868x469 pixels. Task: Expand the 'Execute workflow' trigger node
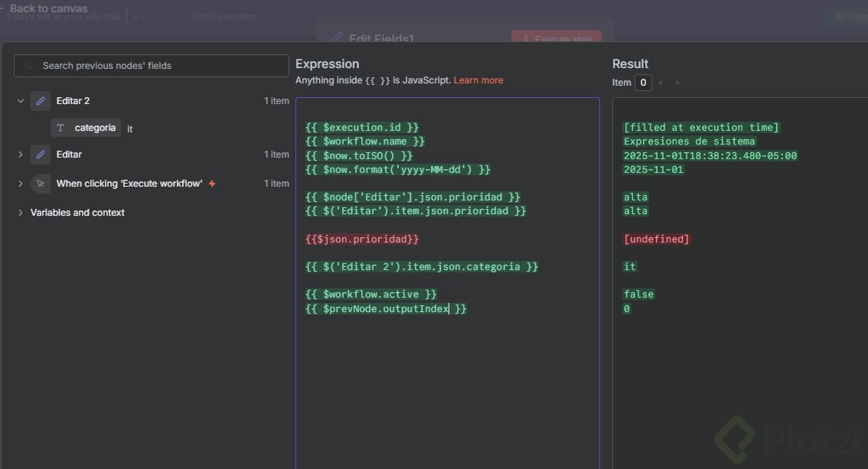[21, 184]
